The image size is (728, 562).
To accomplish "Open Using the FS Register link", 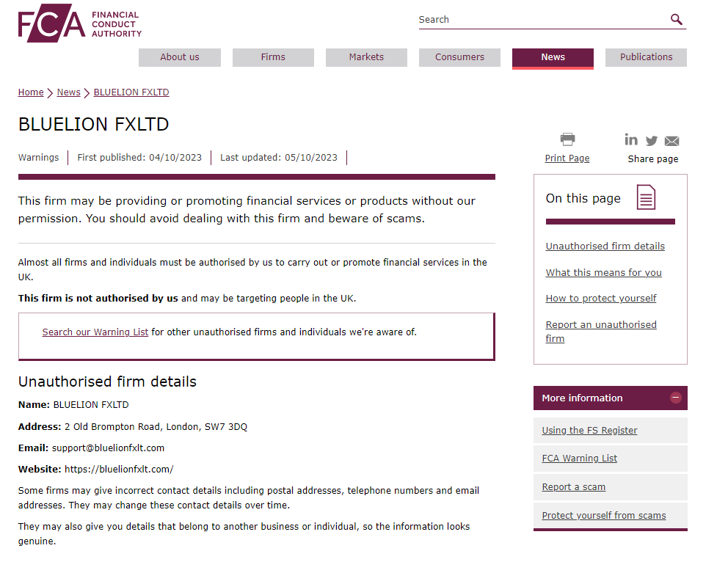I will pyautogui.click(x=589, y=431).
